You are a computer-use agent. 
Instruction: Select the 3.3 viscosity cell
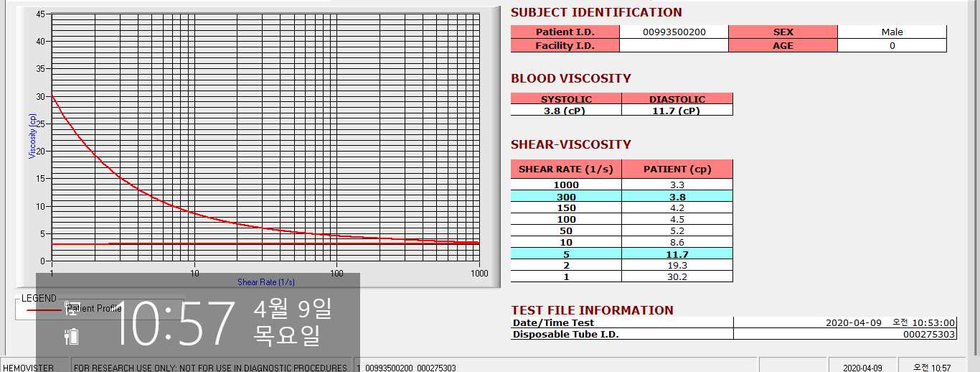coord(677,185)
